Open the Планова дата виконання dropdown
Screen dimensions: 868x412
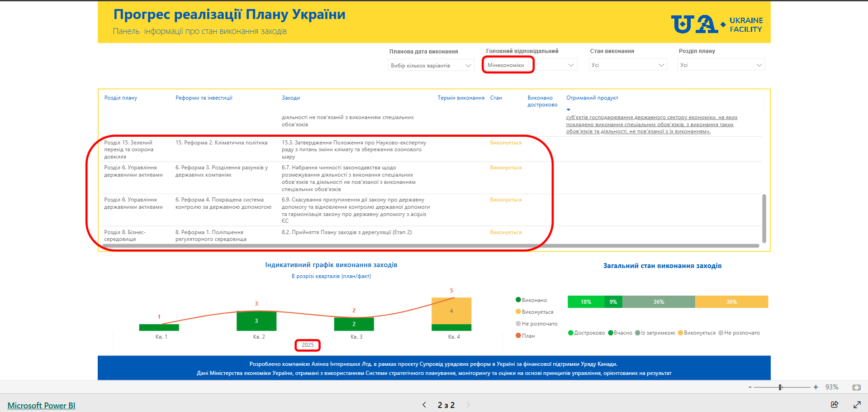[x=431, y=65]
